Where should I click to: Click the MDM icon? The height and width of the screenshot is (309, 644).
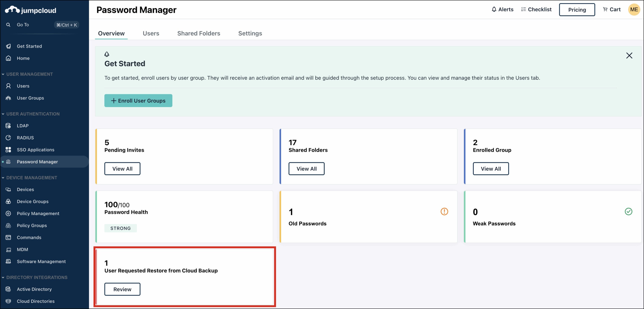pos(8,250)
